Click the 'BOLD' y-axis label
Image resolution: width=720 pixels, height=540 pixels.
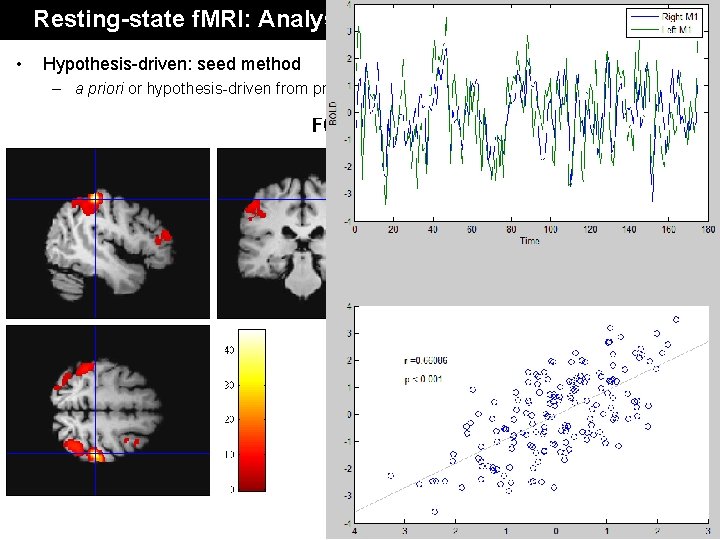click(333, 113)
